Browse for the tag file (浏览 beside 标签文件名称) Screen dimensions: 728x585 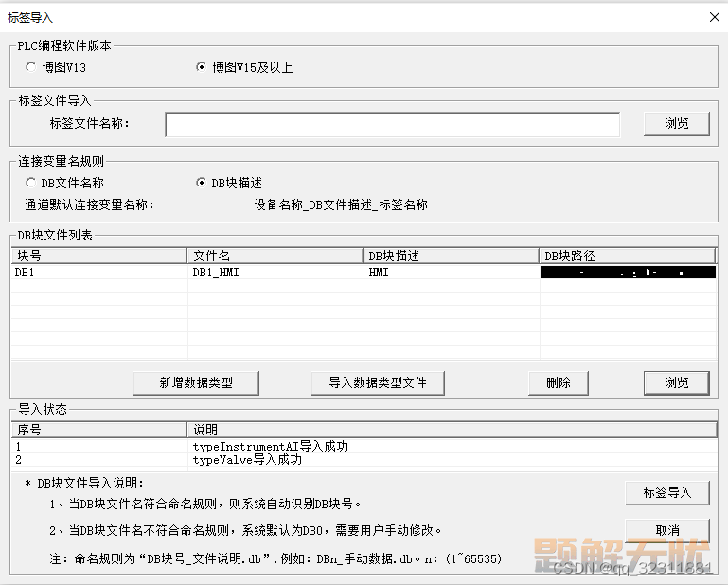[677, 123]
